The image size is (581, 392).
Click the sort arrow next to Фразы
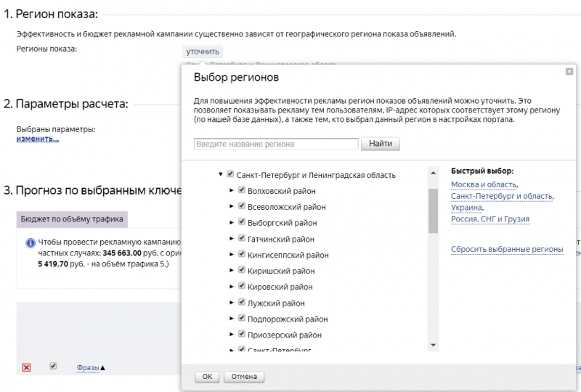coord(103,367)
